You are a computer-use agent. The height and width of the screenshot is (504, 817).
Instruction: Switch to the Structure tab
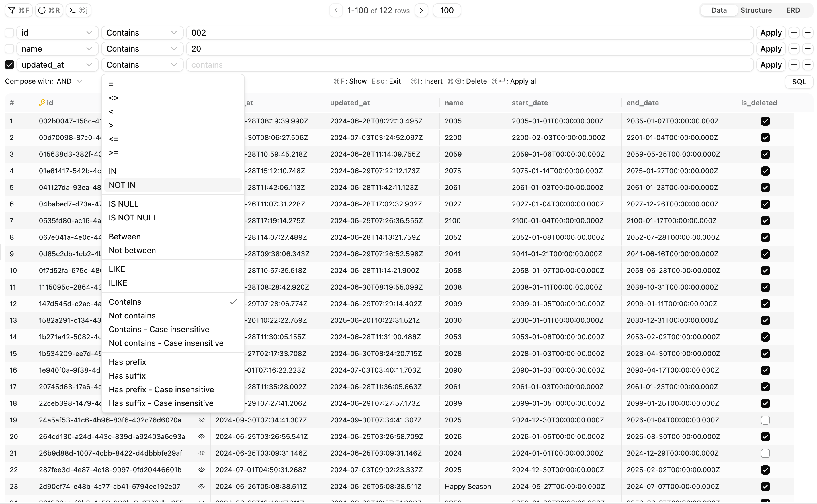click(756, 10)
